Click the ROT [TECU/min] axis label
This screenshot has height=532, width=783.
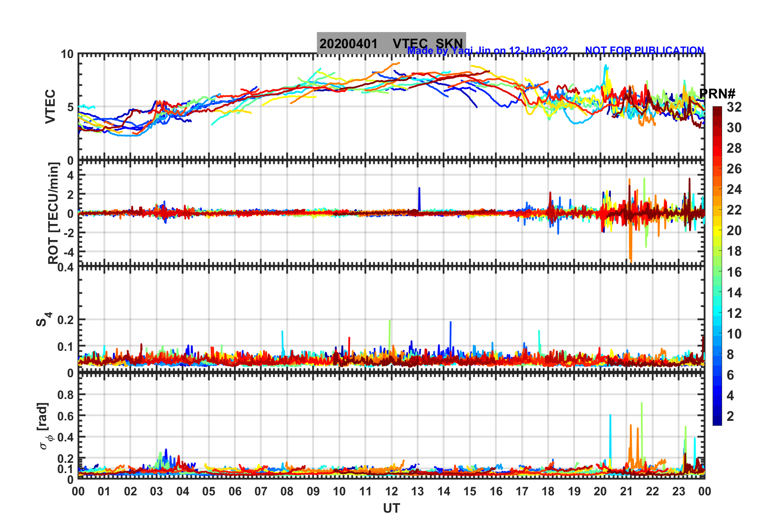[x=53, y=213]
